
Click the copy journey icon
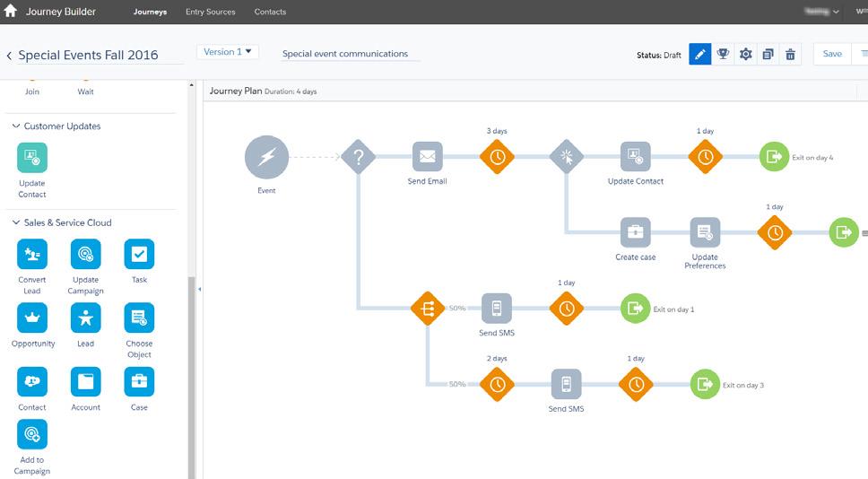pos(768,54)
